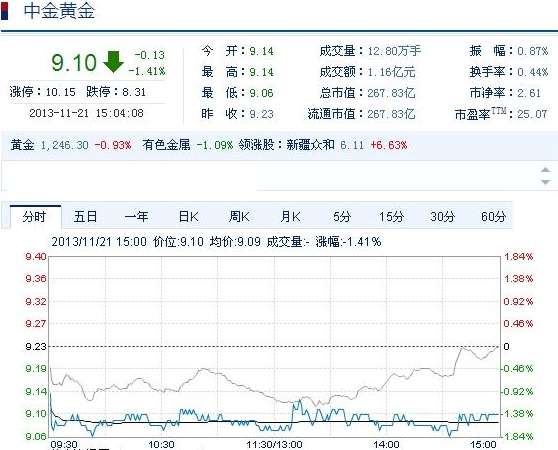
Task: Open the 新疆众和 leading stock link
Action: click(310, 145)
